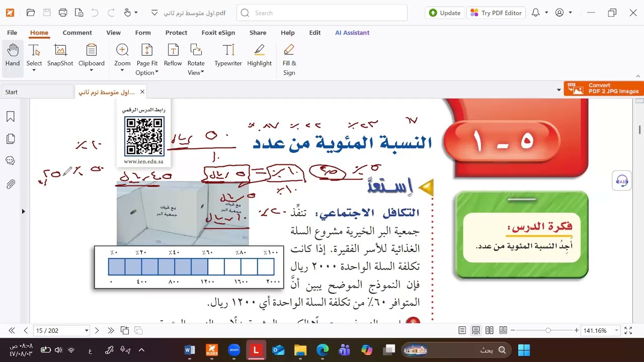This screenshot has width=644, height=362.
Task: Enter full screen mode
Action: tap(628, 330)
